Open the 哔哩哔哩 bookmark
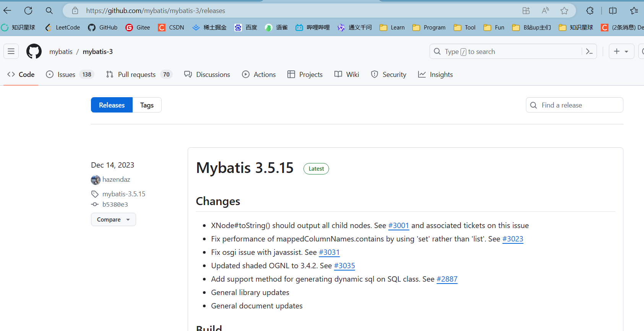Screen dimensions: 644x331 313,28
